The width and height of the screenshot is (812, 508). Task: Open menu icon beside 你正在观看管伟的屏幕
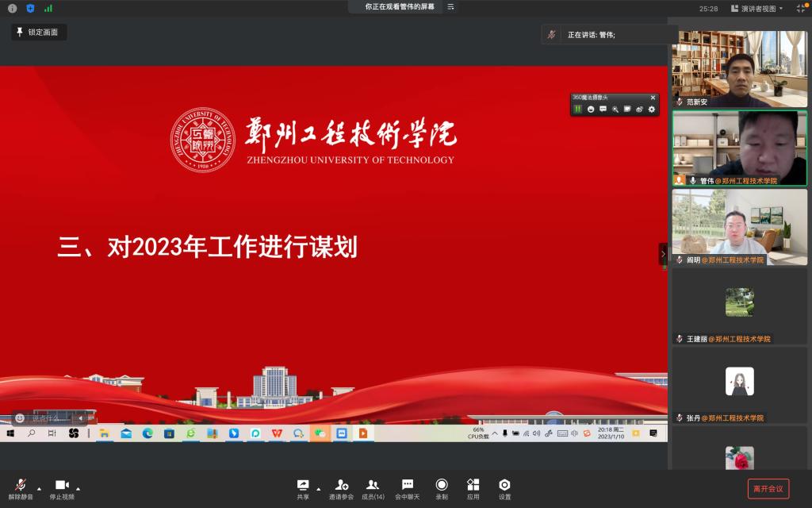click(450, 6)
